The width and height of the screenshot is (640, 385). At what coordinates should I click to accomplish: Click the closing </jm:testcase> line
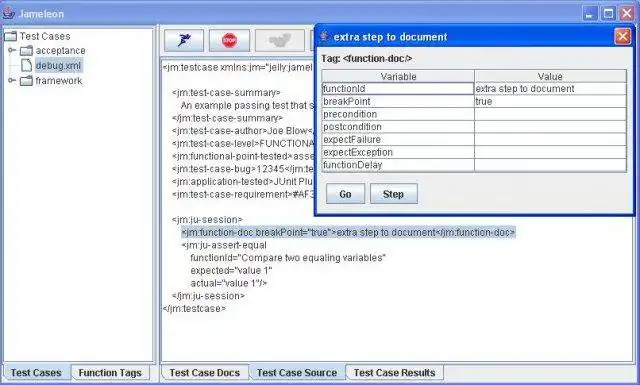[x=194, y=308]
